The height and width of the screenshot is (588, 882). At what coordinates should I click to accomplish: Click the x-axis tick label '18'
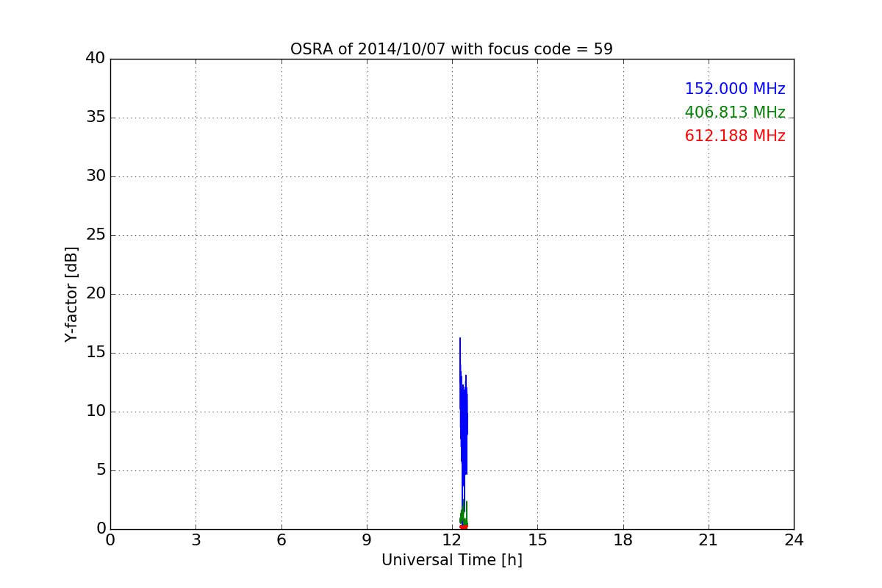[x=623, y=540]
